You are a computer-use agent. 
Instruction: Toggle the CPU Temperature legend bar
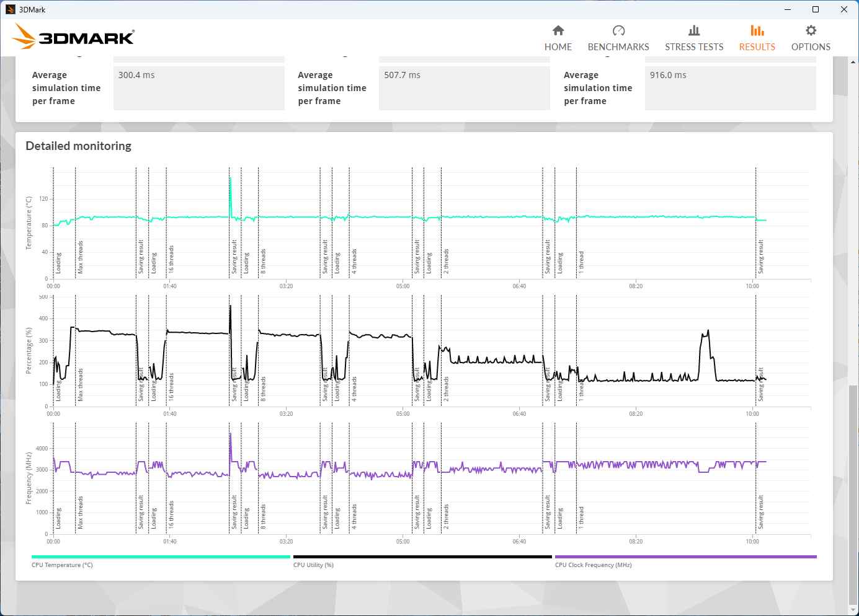tap(161, 557)
